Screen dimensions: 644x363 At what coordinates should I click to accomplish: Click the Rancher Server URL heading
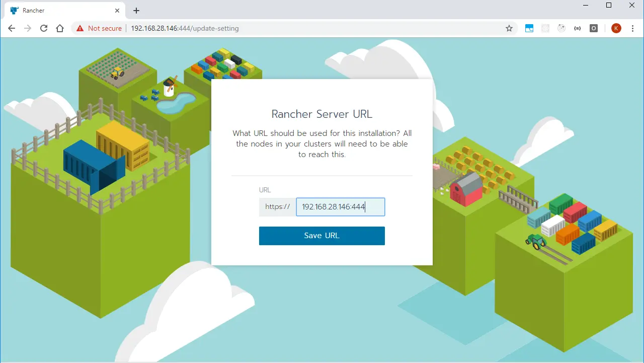pos(321,114)
